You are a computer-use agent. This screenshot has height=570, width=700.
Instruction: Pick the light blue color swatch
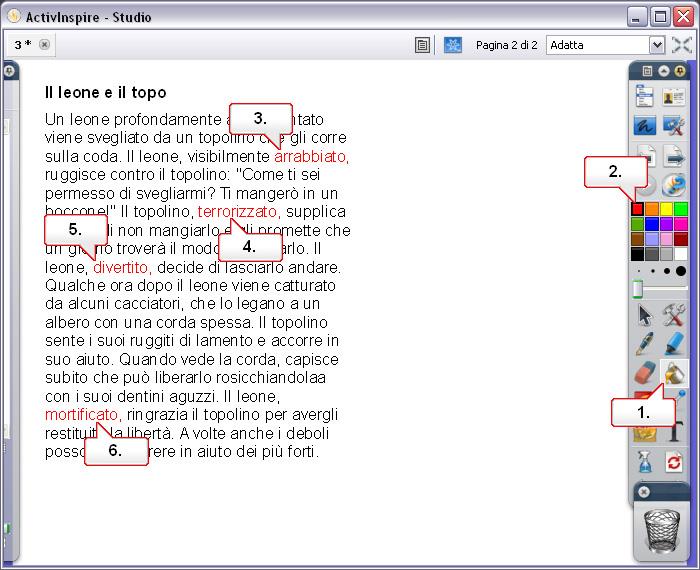652,239
